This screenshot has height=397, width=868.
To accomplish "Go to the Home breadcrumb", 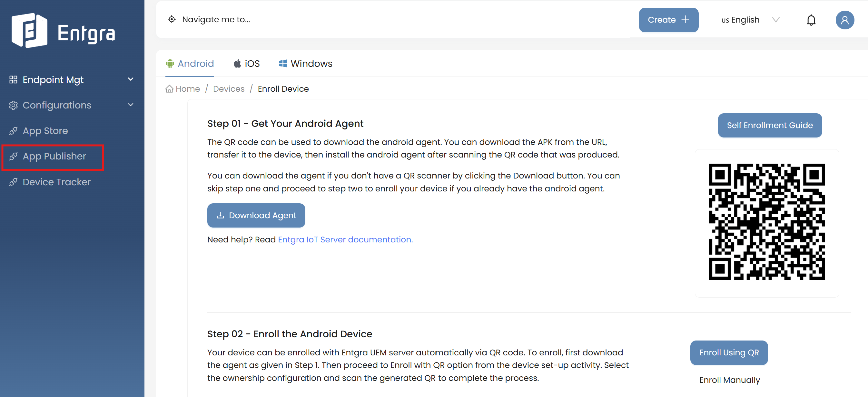I will coord(182,89).
